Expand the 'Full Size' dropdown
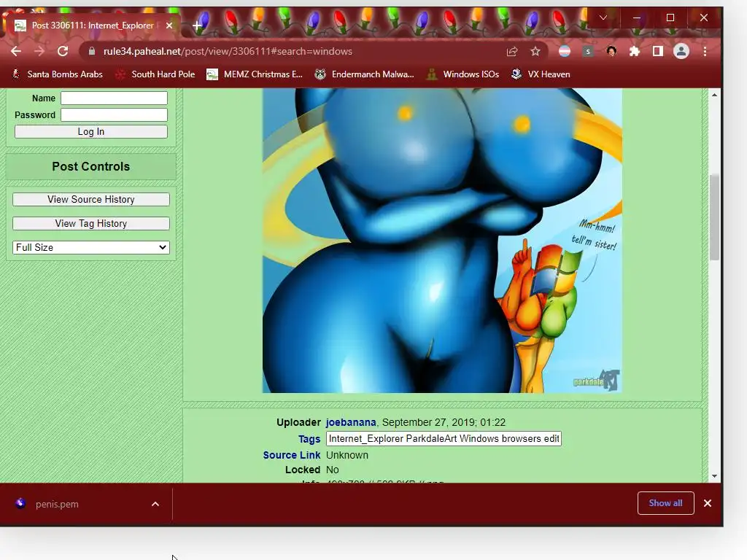747x560 pixels. tap(91, 247)
